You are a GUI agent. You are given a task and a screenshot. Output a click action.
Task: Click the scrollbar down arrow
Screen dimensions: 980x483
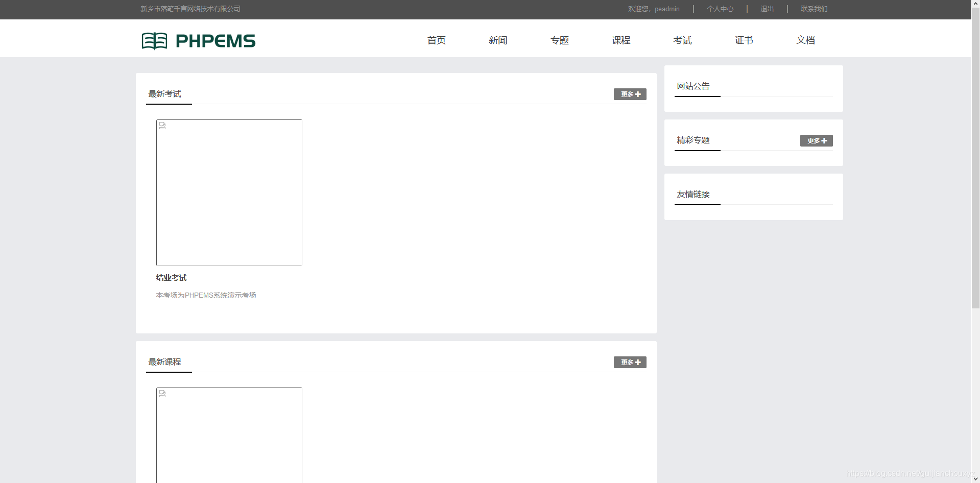click(975, 479)
